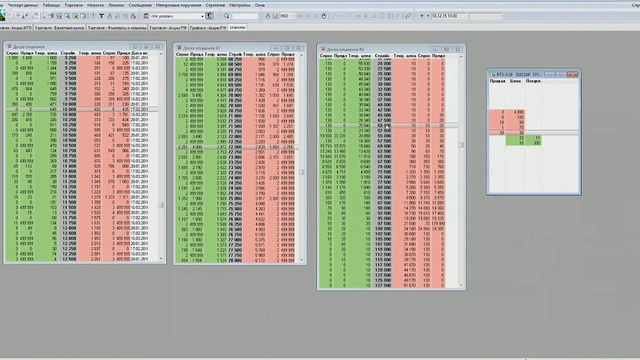
Task: Open the Новости menu
Action: 96,5
